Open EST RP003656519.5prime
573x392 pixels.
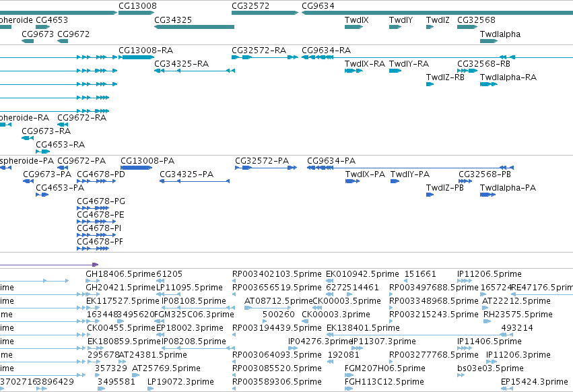pos(234,294)
